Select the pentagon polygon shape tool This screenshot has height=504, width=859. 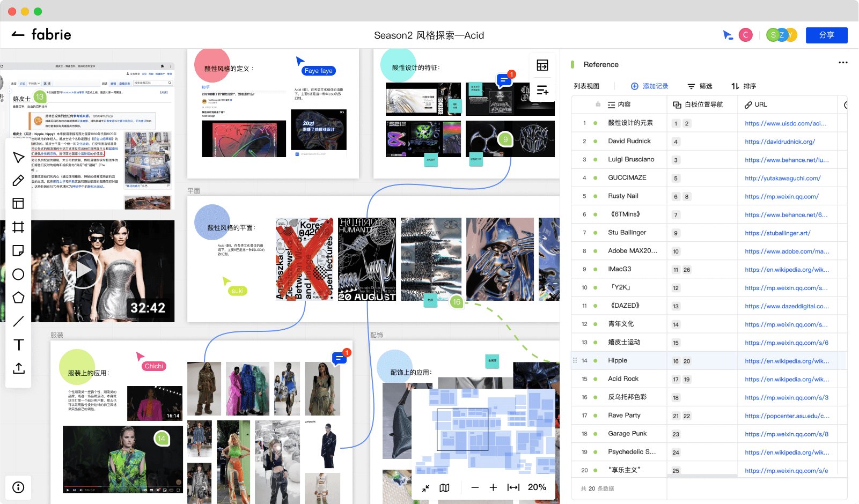(x=18, y=298)
